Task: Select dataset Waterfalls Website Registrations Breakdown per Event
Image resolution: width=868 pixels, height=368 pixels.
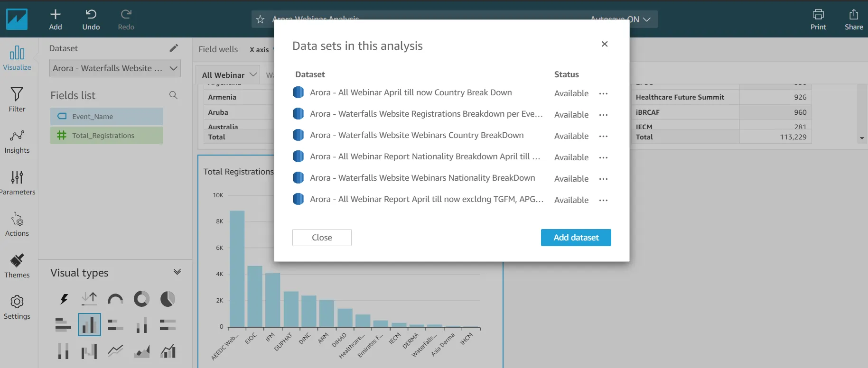Action: [x=426, y=114]
